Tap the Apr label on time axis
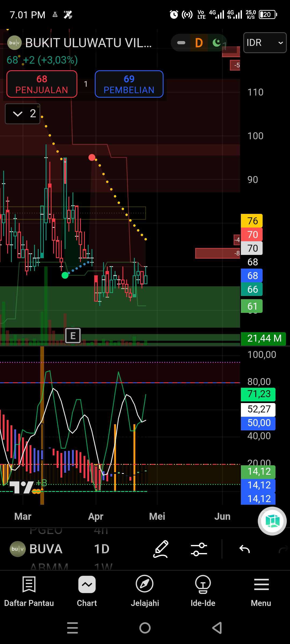Viewport: 290px width, 644px height. 96,516
